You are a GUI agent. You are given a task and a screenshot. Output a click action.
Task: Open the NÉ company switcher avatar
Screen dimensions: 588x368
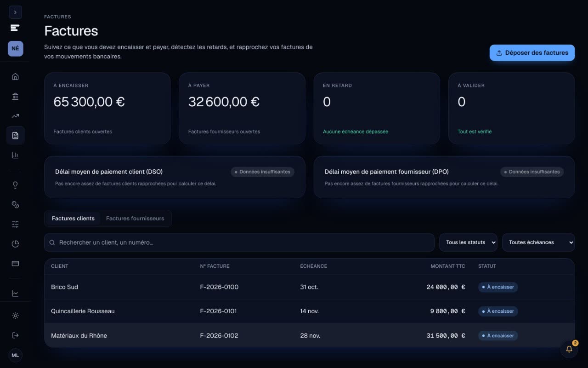15,48
